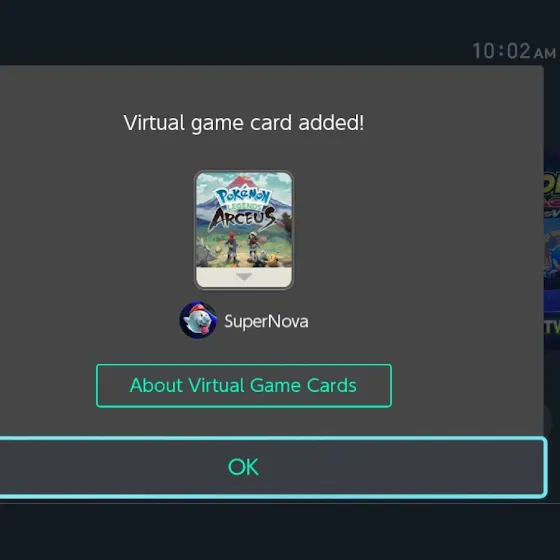This screenshot has width=560, height=560.
Task: Click the green Legends banner on the card
Action: pos(244,206)
